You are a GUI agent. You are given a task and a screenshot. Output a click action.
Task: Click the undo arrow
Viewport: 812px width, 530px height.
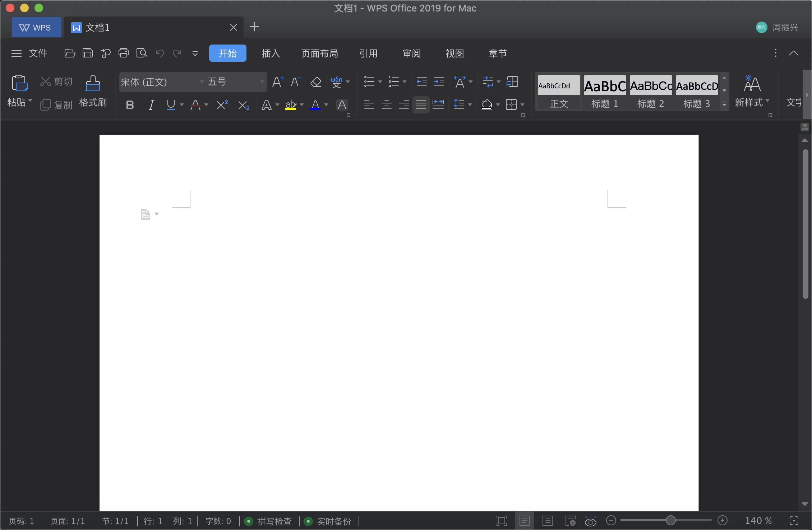(160, 54)
